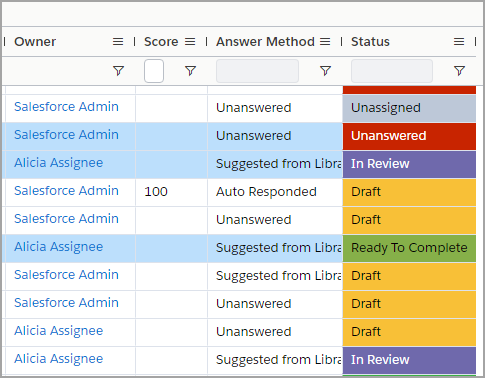Image resolution: width=485 pixels, height=378 pixels.
Task: Open the Owner column menu icon
Action: [x=118, y=42]
